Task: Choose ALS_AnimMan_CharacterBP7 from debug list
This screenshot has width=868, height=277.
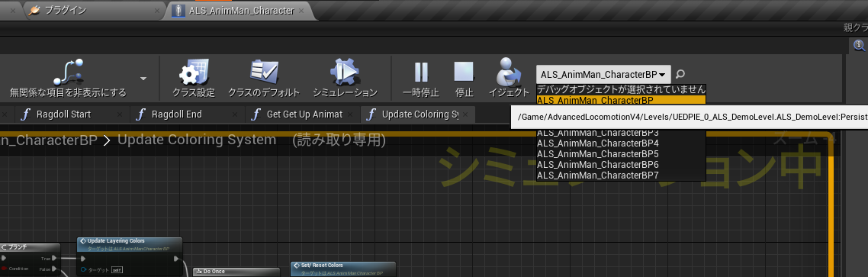Action: [x=621, y=175]
